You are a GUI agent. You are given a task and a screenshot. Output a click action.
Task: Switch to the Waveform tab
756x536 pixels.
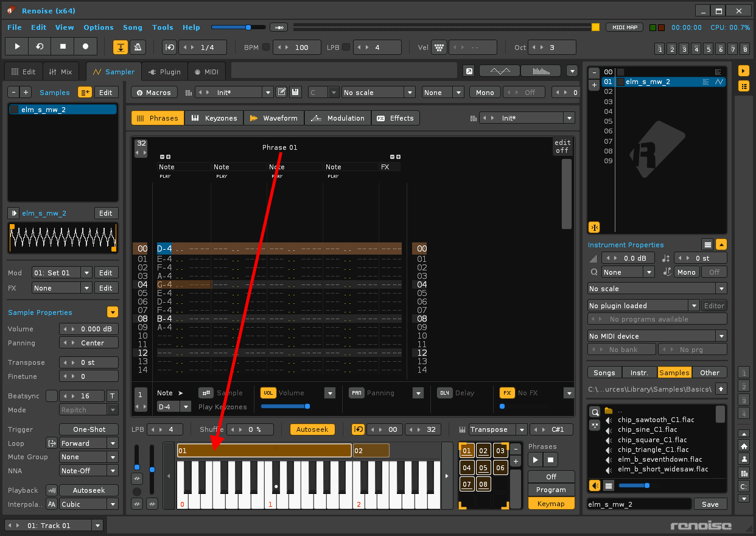point(273,118)
